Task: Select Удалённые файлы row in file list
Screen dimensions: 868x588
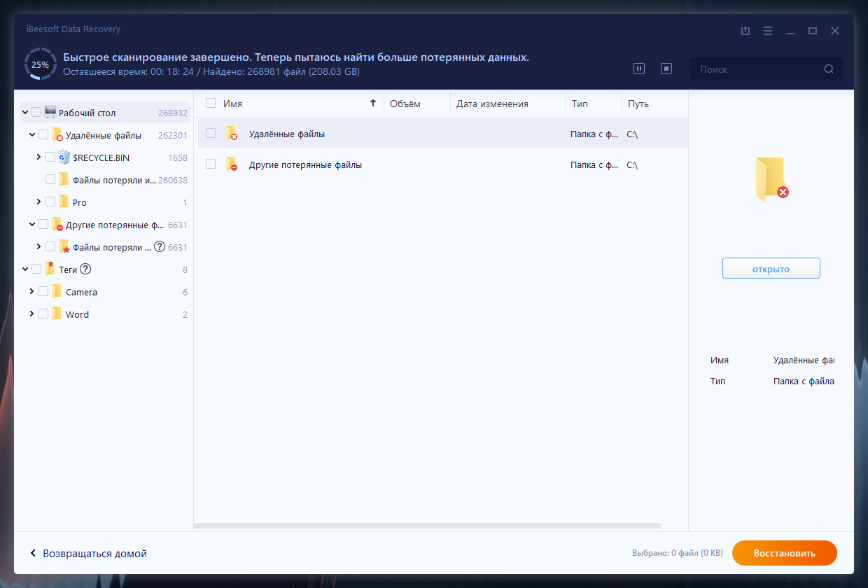Action: 443,134
